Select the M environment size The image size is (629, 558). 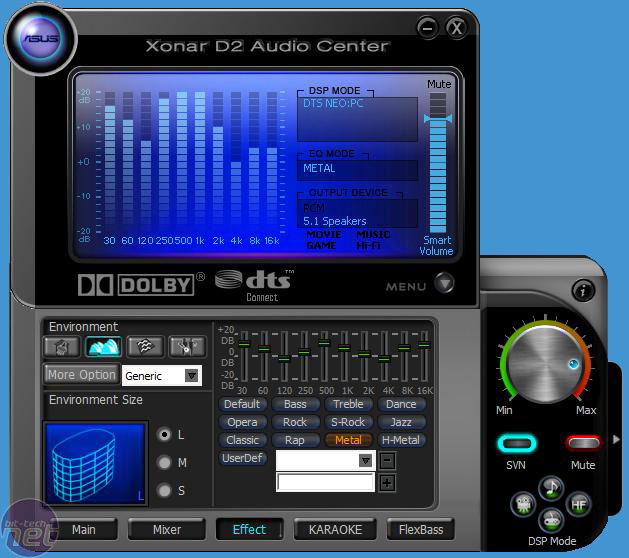coord(164,463)
